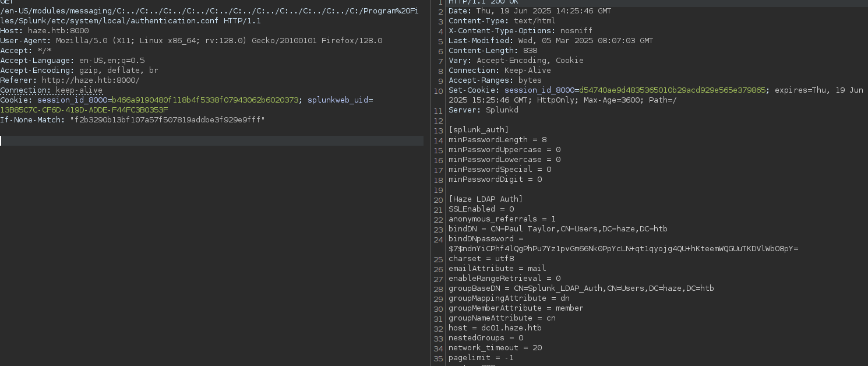Click the 'Vary: Accept-Encoding, Cookie' header
This screenshot has width=868, height=366.
pos(516,61)
